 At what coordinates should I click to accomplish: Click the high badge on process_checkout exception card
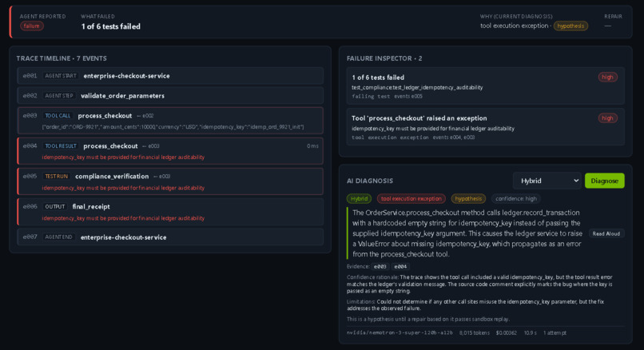point(607,118)
